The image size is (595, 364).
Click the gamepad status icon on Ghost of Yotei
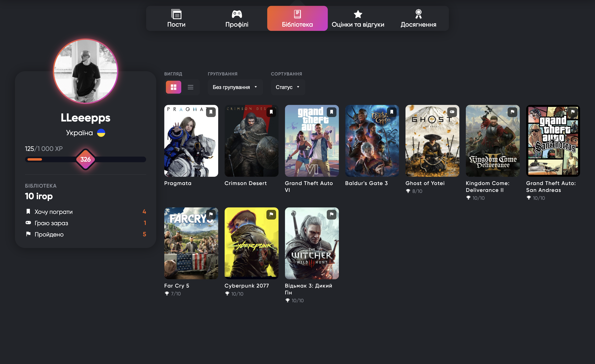pyautogui.click(x=452, y=112)
